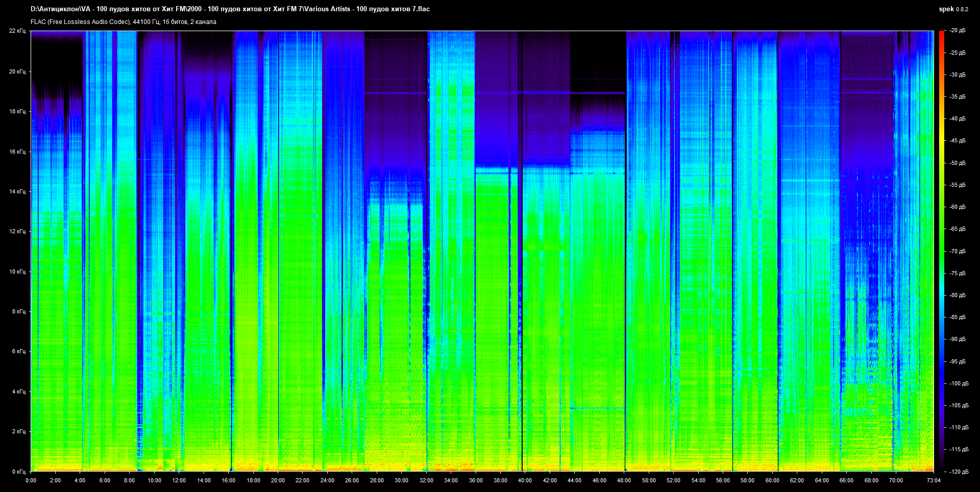The height and width of the screenshot is (492, 980).
Task: Click the 32:00 time axis marker
Action: [x=426, y=480]
